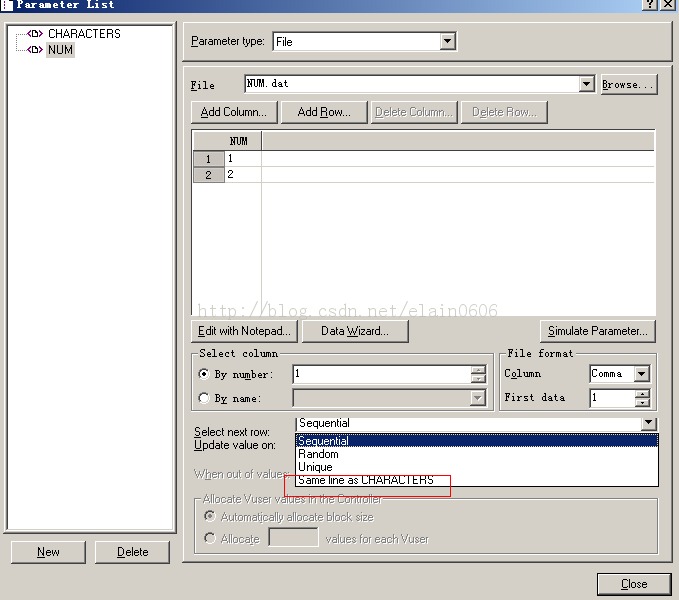Launch the Data Wizard

[x=355, y=331]
